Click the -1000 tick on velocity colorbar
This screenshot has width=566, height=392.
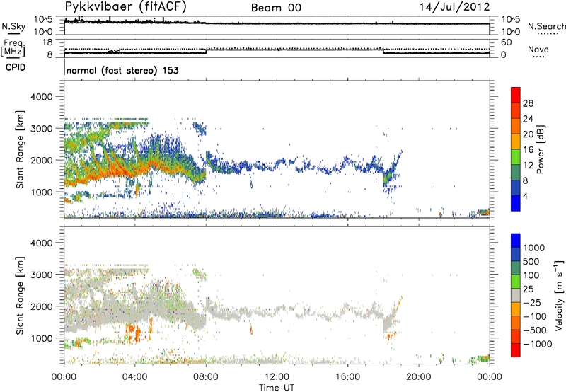[x=538, y=344]
